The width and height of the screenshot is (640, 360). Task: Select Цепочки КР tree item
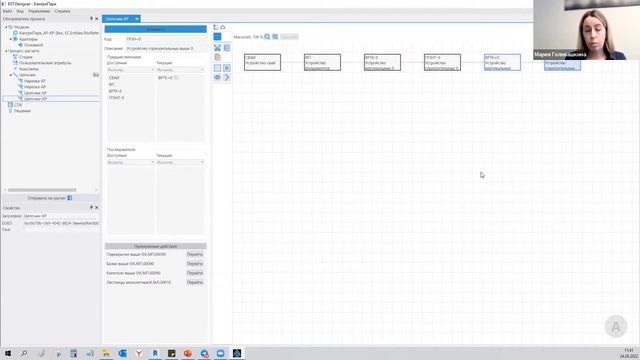tap(35, 99)
